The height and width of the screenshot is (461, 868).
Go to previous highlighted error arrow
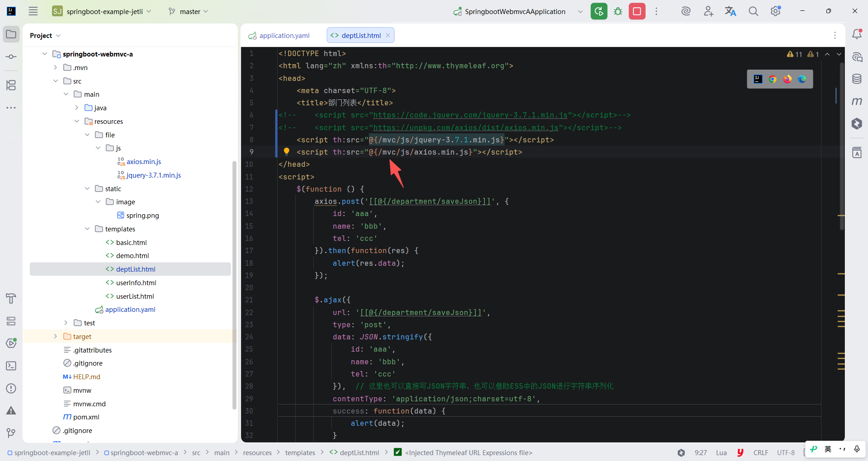827,54
